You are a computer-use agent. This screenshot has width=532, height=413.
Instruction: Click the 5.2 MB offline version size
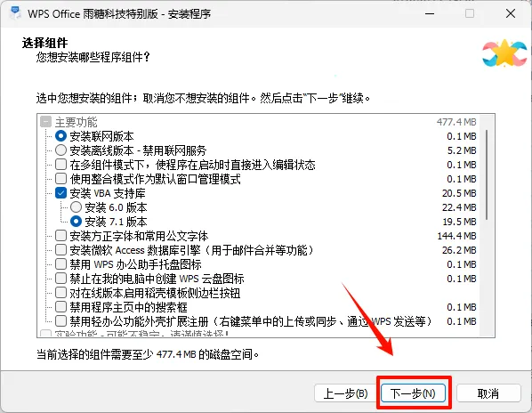coord(462,150)
